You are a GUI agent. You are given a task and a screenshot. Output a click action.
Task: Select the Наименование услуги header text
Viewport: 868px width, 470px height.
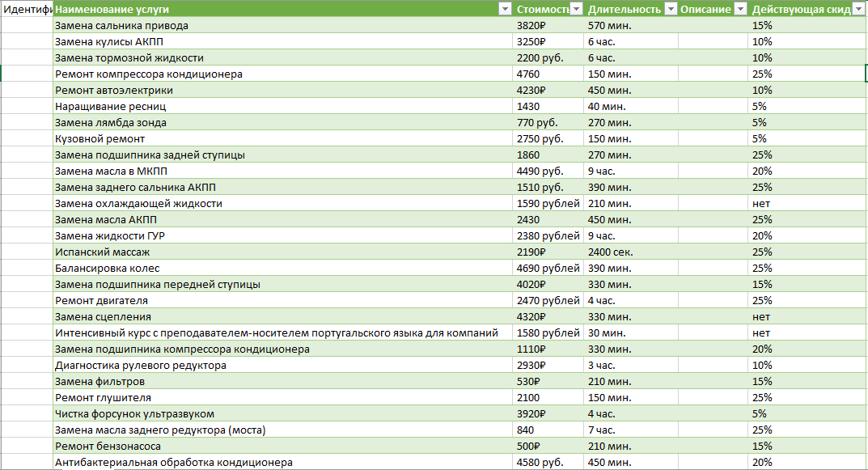[112, 10]
